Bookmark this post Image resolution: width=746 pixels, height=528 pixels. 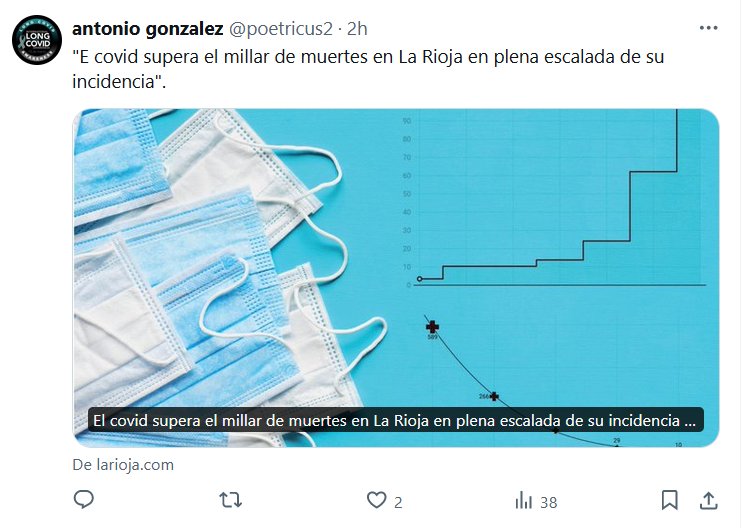(x=669, y=500)
